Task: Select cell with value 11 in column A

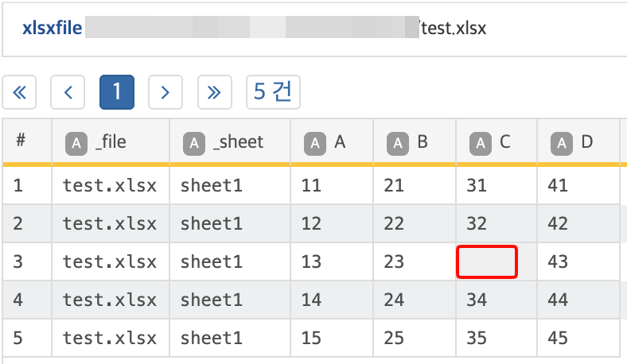Action: coord(311,185)
